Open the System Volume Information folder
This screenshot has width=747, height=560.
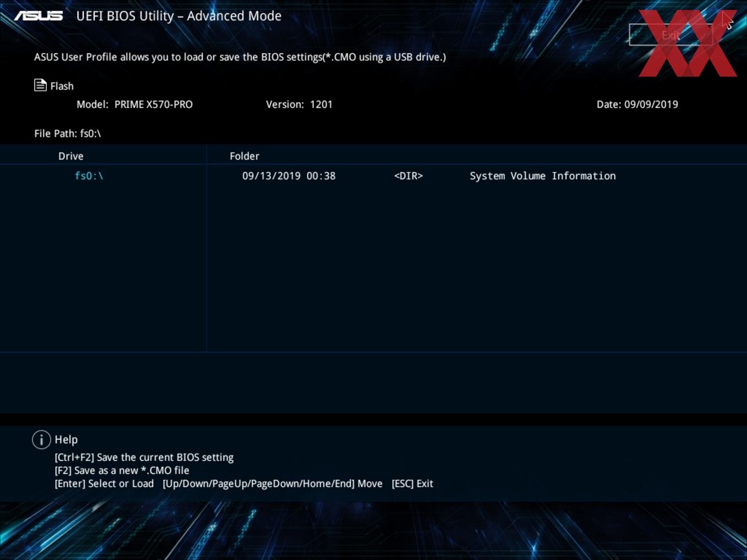click(543, 176)
